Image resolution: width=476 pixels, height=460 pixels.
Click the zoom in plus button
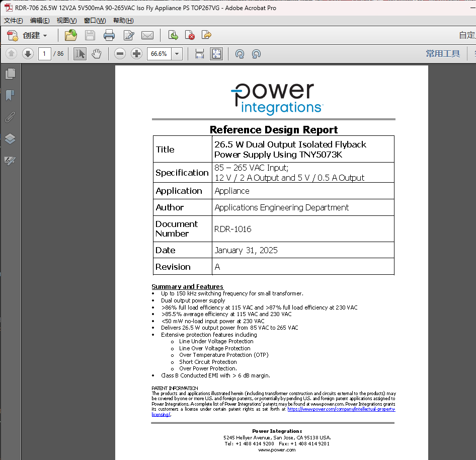coord(136,54)
